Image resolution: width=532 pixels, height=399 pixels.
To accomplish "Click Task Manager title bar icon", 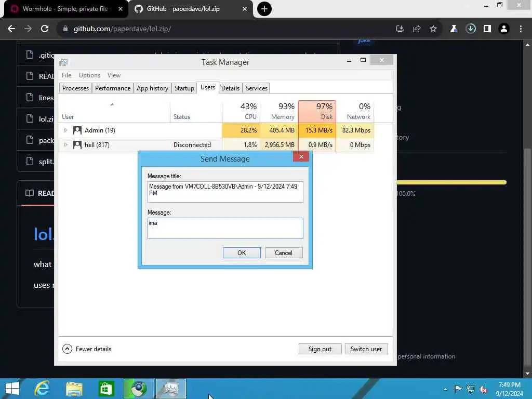I will coord(63,62).
